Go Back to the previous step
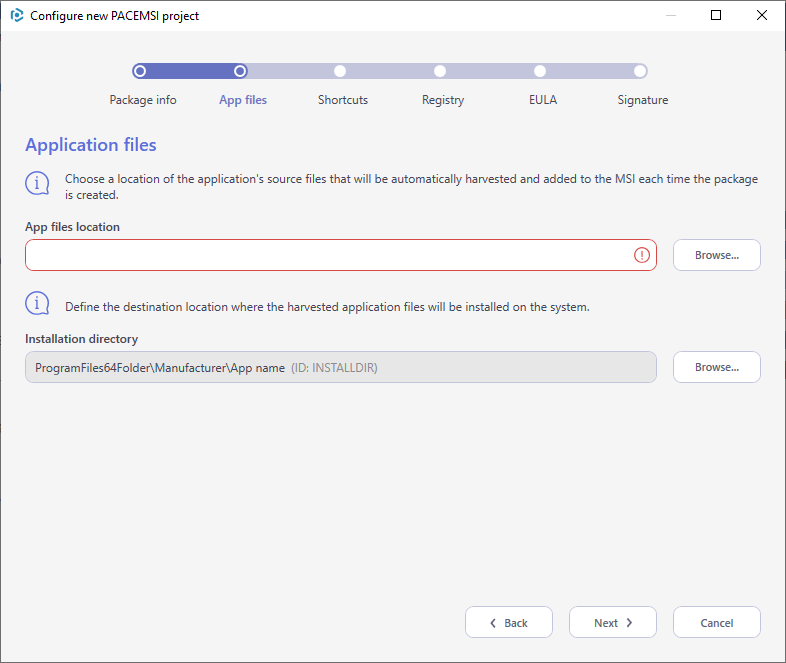786x663 pixels. click(509, 622)
